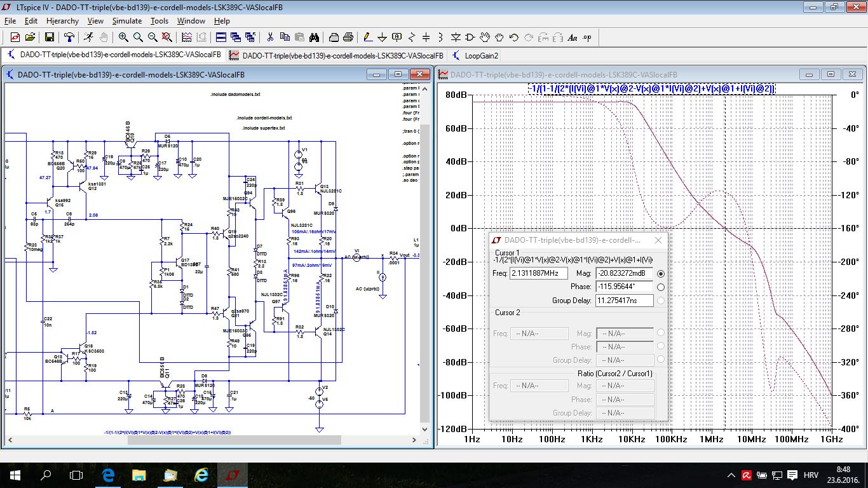Open Control Panel hammer icon
Screen dimensions: 868x488
coord(69,37)
